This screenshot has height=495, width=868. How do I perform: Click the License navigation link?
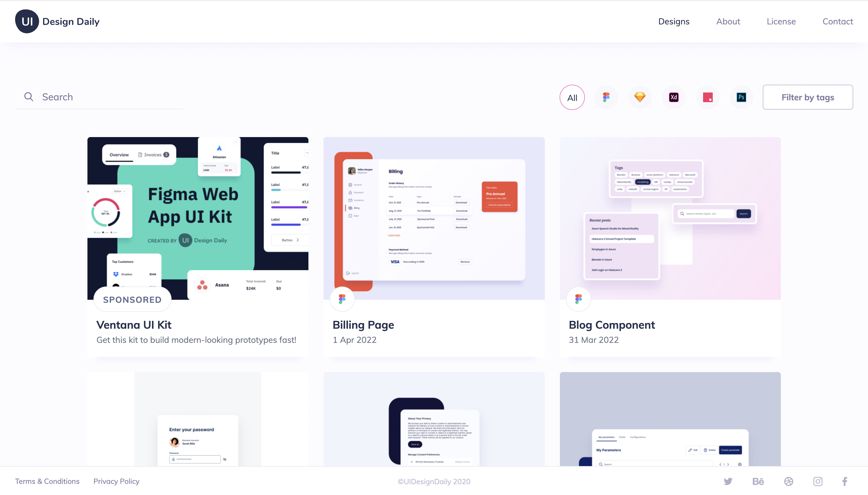coord(781,21)
